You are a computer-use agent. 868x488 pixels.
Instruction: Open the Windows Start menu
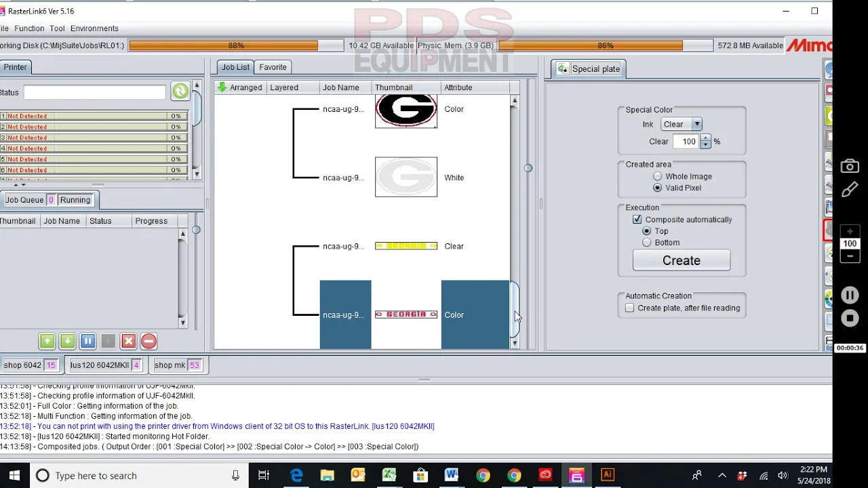point(14,475)
